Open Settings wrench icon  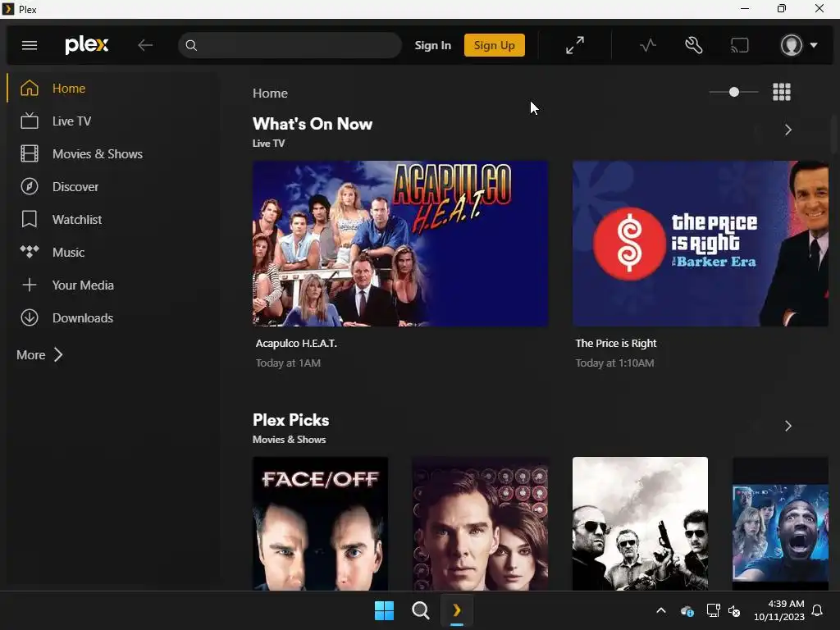694,46
